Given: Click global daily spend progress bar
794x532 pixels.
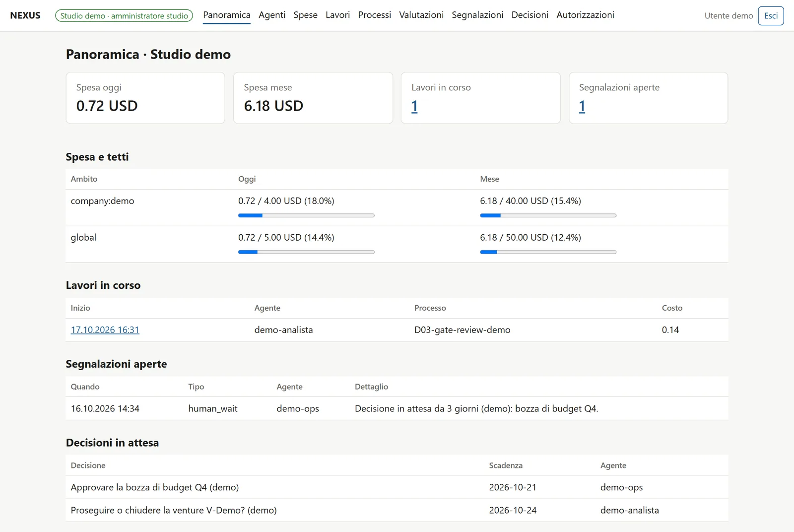Looking at the screenshot, I should click(x=306, y=252).
